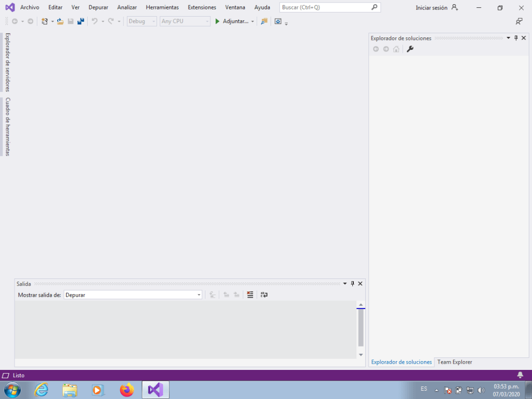Click the Find in Files toolbar icon
This screenshot has height=399, width=532.
(x=264, y=21)
